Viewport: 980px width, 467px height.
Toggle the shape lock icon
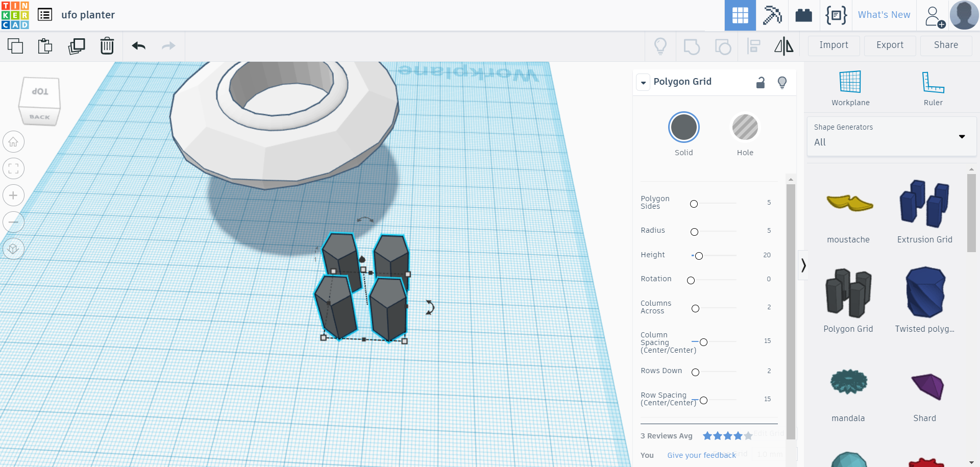tap(761, 82)
